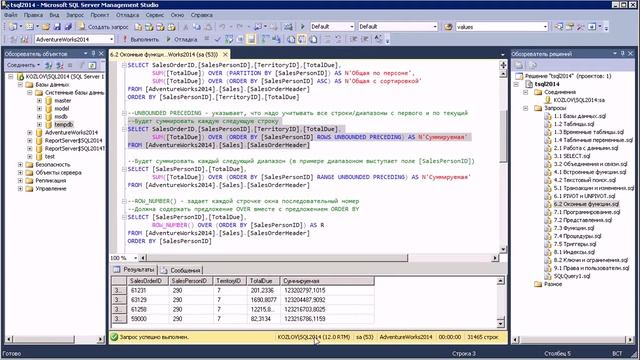Expand the Безопасность folder node
This screenshot has height=360, width=640.
pos(20,164)
